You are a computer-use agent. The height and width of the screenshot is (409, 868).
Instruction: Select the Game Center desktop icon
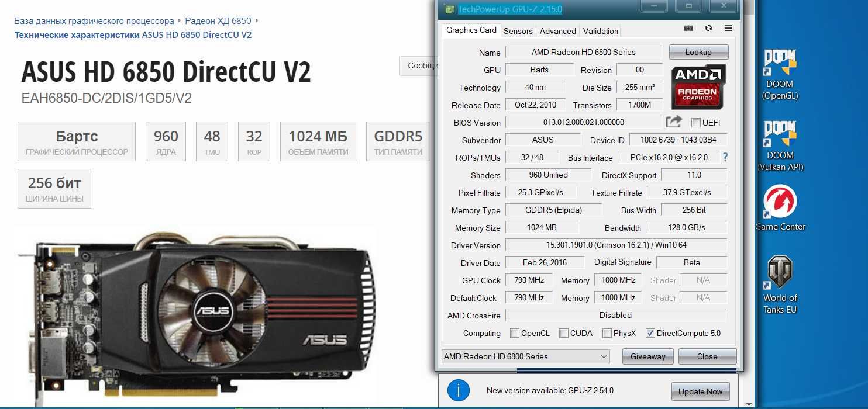780,208
